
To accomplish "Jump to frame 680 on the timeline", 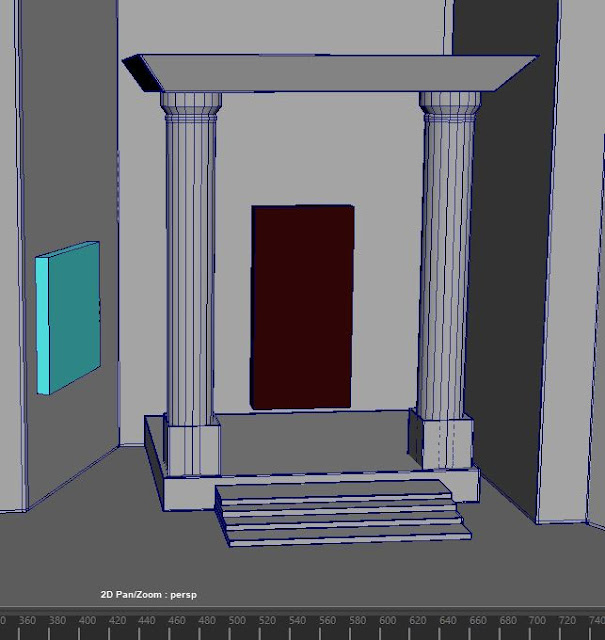I will (x=508, y=620).
